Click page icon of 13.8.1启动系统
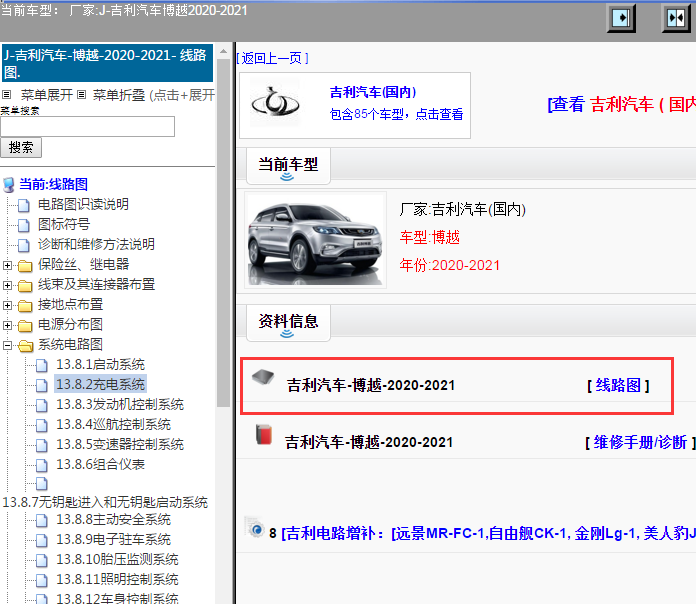 click(x=42, y=365)
